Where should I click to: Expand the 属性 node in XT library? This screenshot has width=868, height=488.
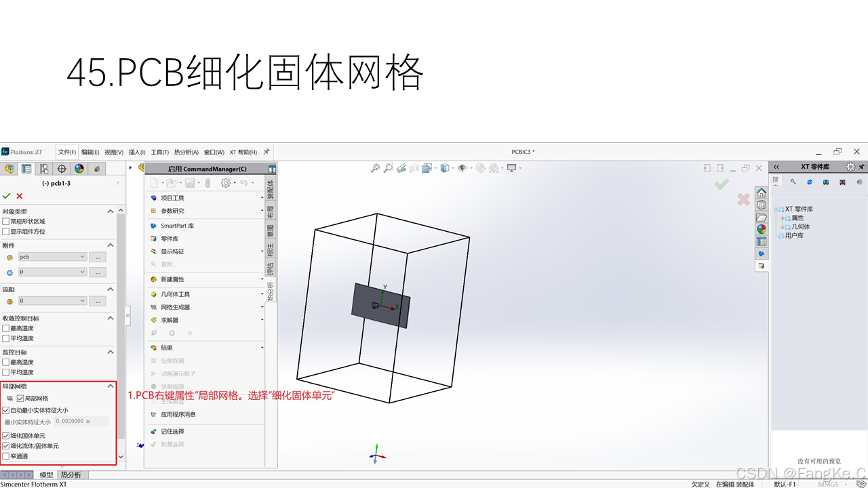(782, 218)
